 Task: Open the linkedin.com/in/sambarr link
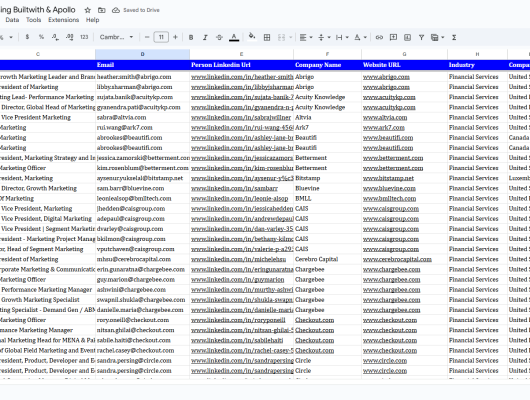(x=235, y=189)
